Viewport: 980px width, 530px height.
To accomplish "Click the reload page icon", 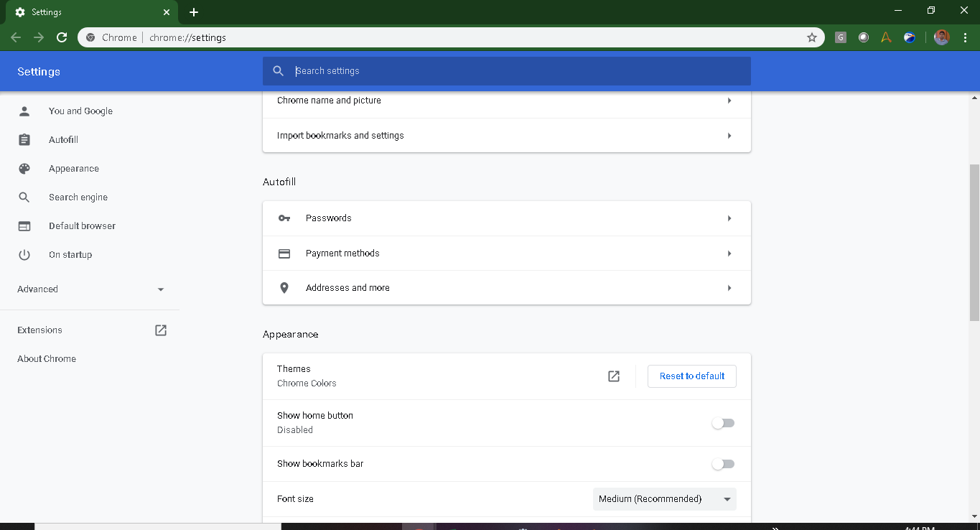I will [62, 37].
